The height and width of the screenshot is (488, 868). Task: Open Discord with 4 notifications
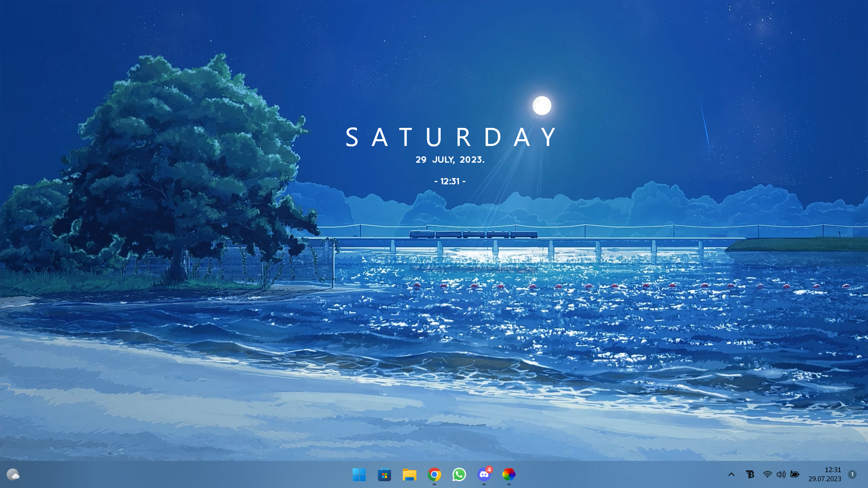point(484,474)
